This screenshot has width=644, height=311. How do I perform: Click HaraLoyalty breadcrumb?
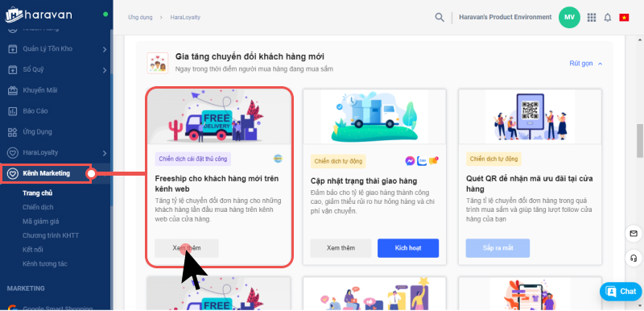(x=185, y=18)
